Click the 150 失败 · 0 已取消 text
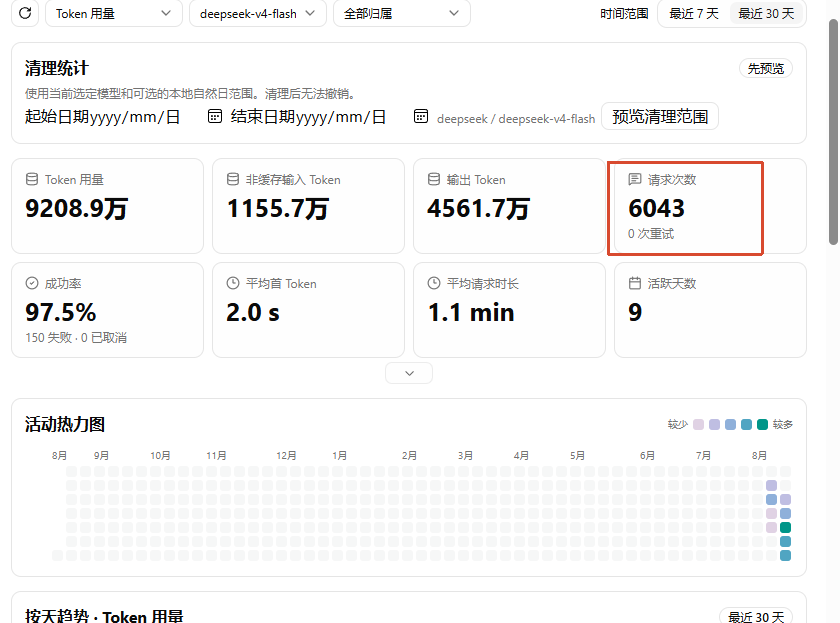Screen dimensions: 840x623 point(76,338)
